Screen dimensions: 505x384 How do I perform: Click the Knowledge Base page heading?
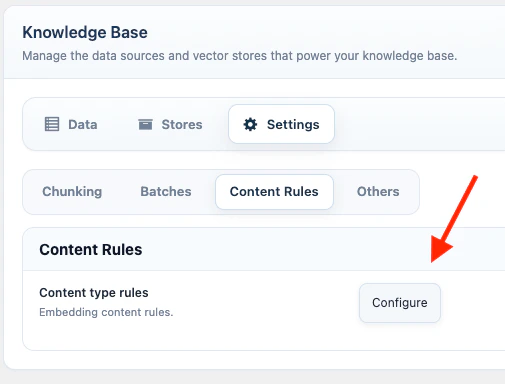click(85, 33)
